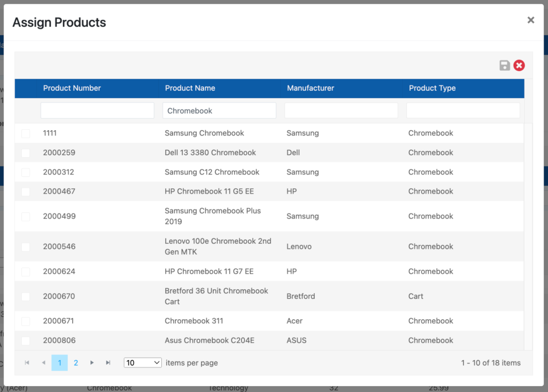Click product number 2000499
Screen dimensions: 548x392
tap(59, 216)
